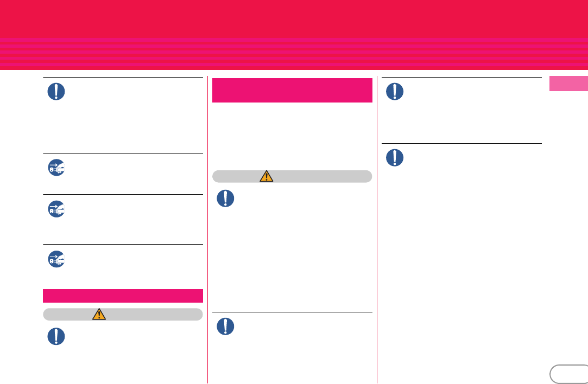The width and height of the screenshot is (588, 384).
Task: Click the tall pink heading box in middle column
Action: [x=292, y=90]
